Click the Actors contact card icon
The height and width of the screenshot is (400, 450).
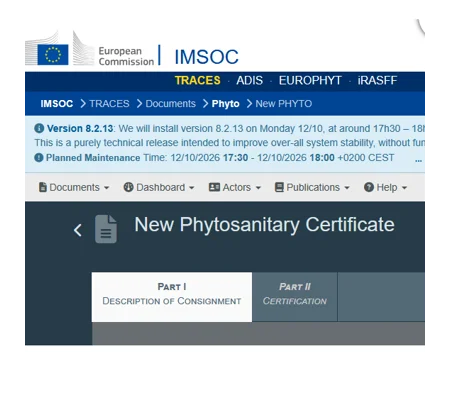214,187
